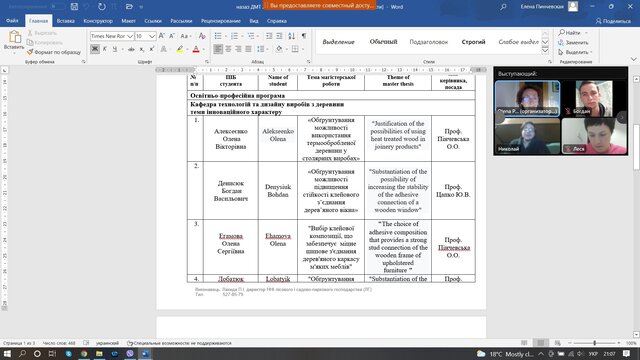Click the table borders icon
Viewport: 640px width, 360px height.
pos(295,49)
